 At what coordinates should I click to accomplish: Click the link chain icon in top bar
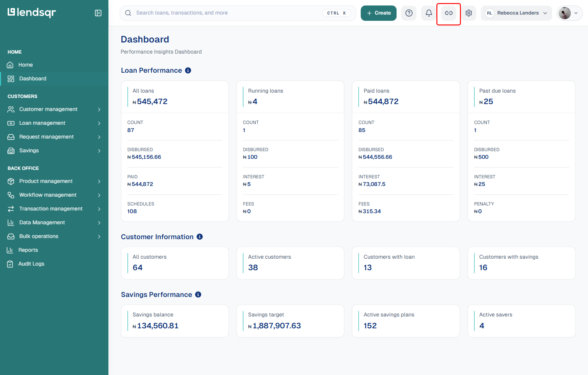pos(449,13)
